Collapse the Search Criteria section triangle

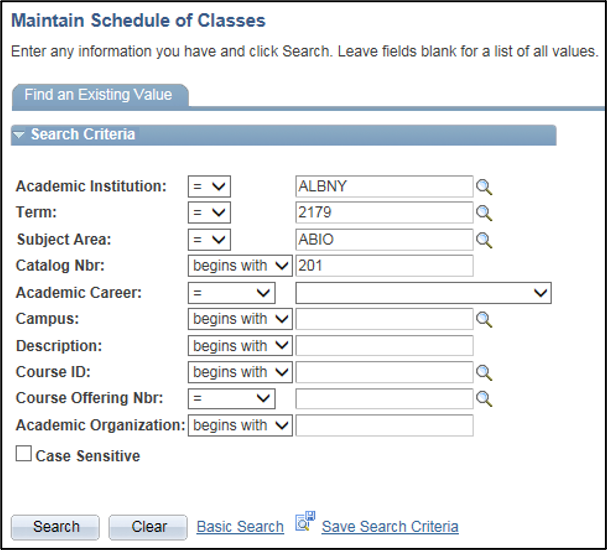(x=19, y=135)
